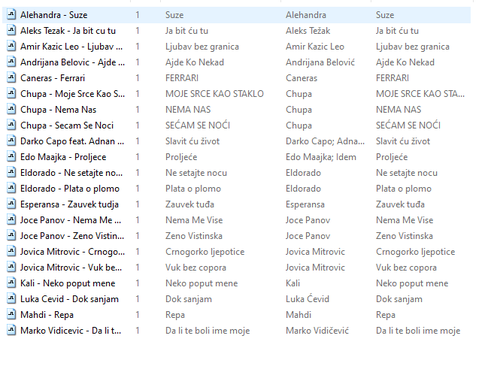
Task: Click the Kali - Neko poput mene icon
Action: [x=11, y=283]
